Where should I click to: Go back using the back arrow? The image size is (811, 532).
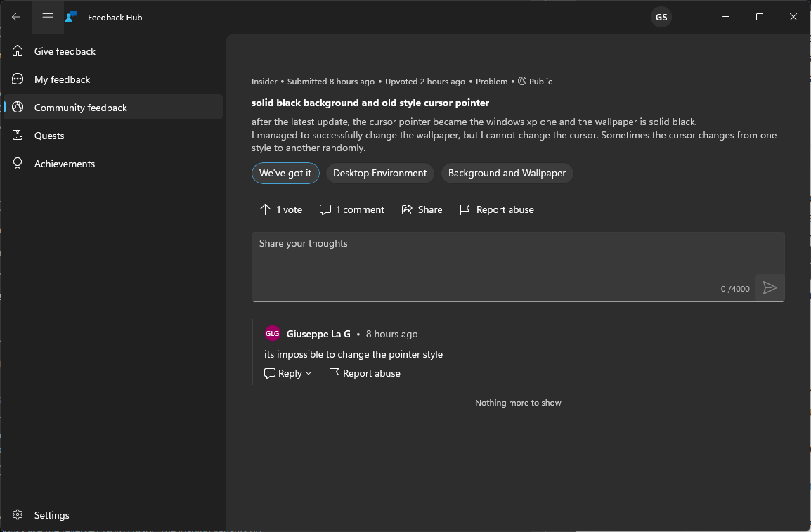point(16,17)
